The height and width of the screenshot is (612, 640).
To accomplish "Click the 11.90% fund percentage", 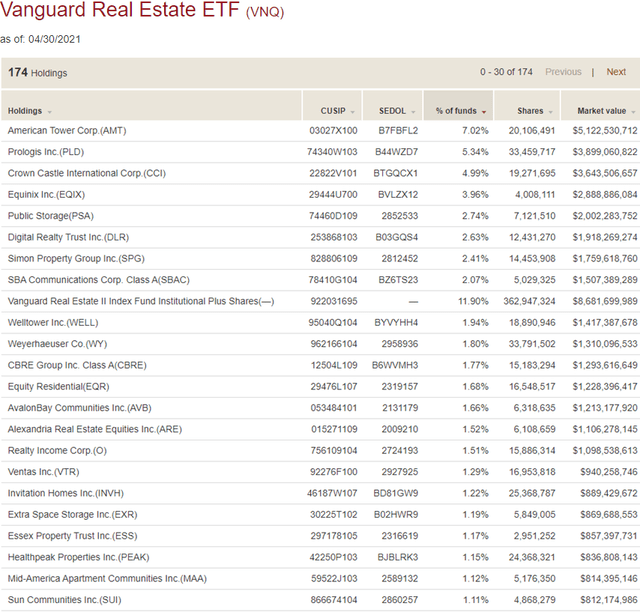I will (473, 301).
